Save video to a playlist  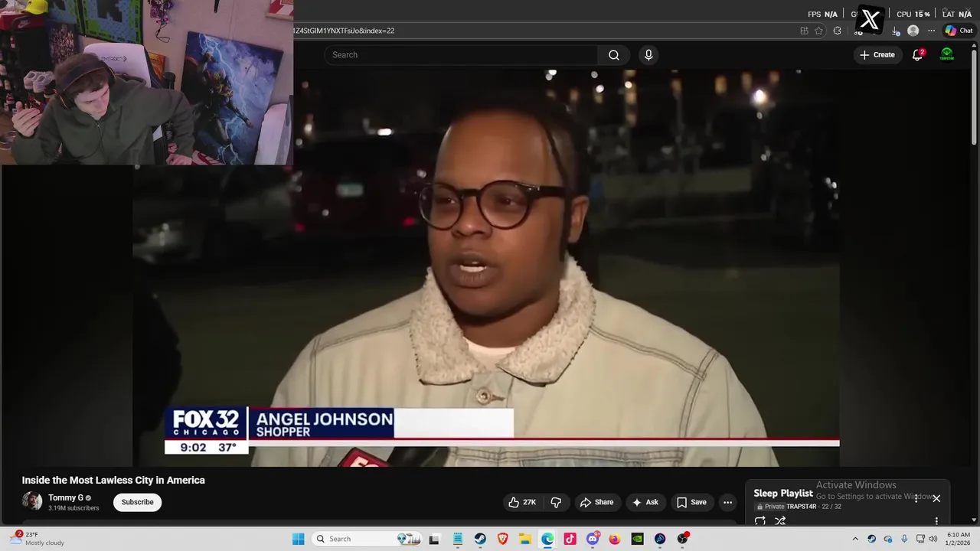pos(691,502)
